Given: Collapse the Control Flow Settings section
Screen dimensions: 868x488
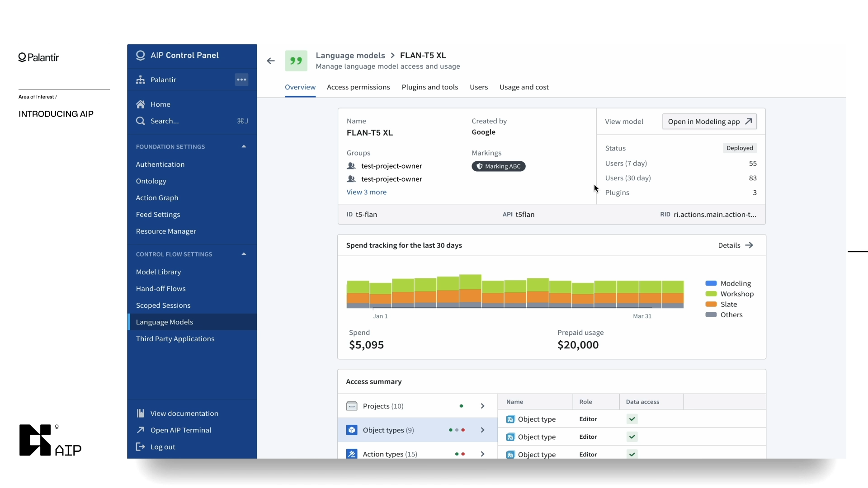Looking at the screenshot, I should [244, 254].
